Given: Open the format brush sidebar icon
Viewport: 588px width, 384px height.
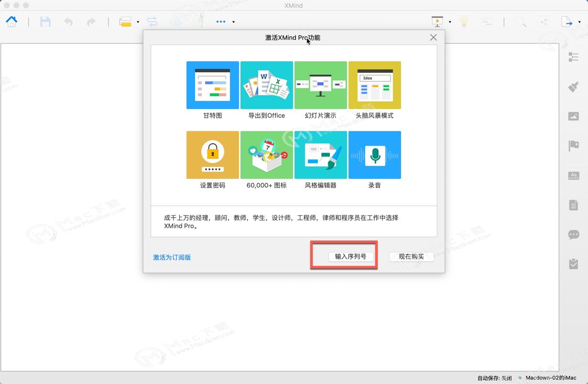Looking at the screenshot, I should point(574,87).
